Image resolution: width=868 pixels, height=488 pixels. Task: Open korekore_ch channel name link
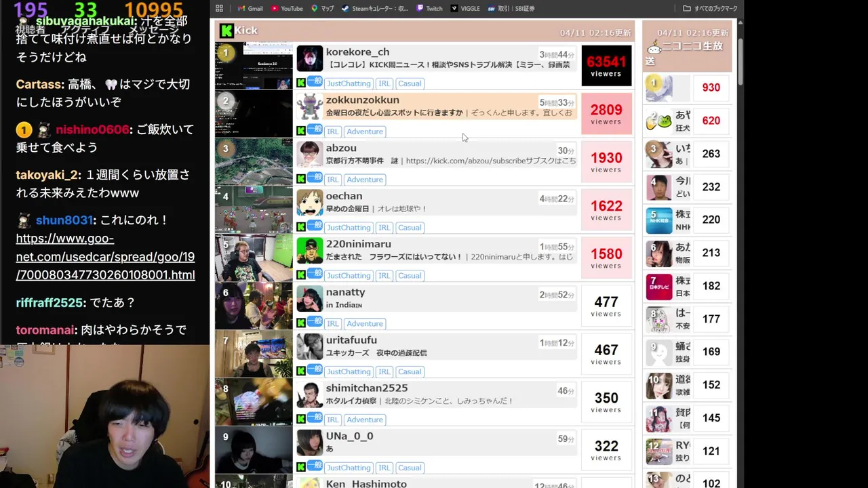(x=357, y=52)
